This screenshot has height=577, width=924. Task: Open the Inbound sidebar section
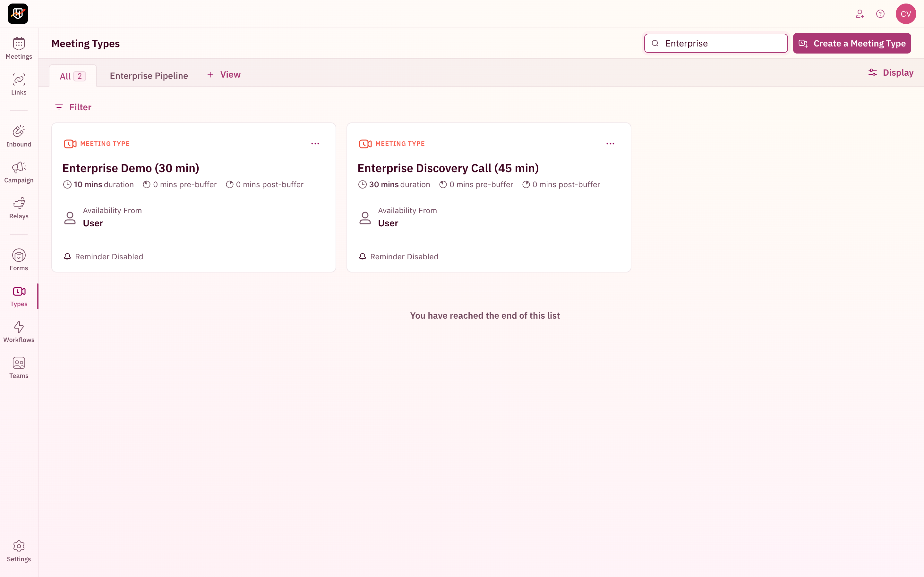19,136
